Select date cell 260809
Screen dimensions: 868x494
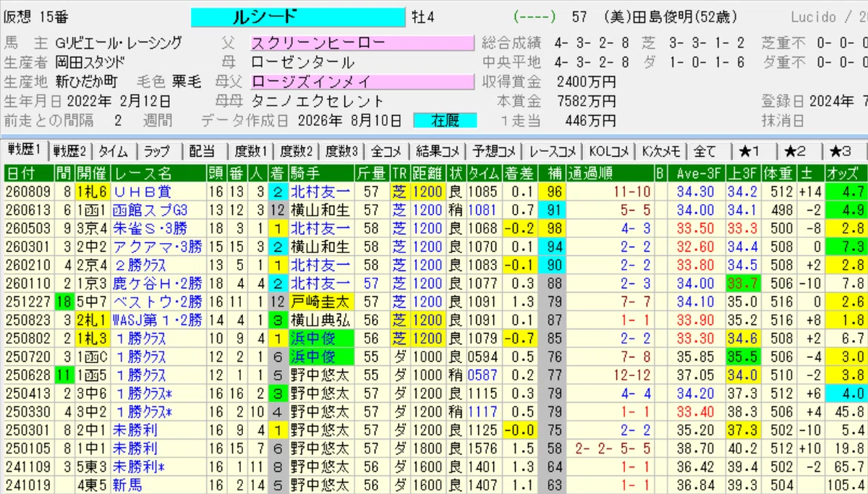click(x=29, y=192)
